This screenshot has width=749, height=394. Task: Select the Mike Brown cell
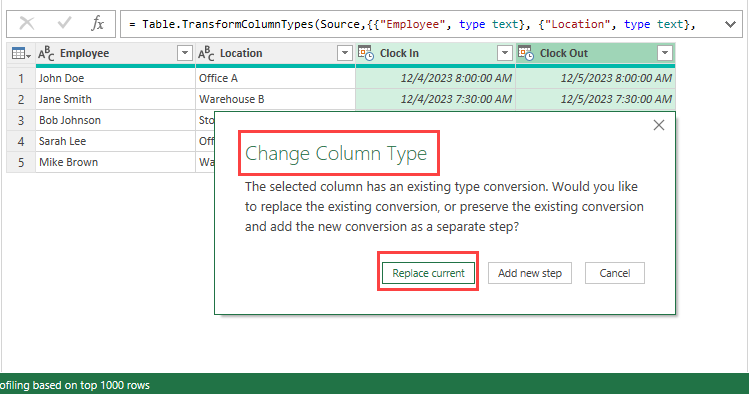(116, 162)
